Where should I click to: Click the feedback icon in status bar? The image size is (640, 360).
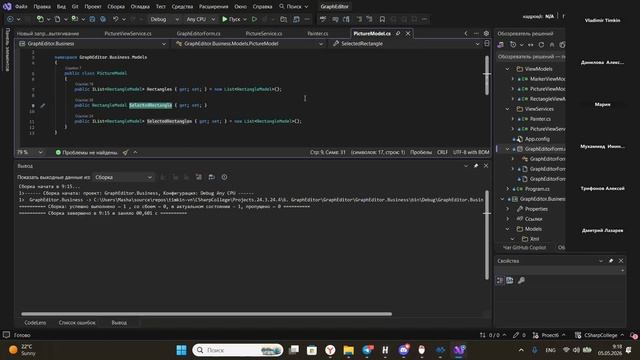tap(6, 335)
